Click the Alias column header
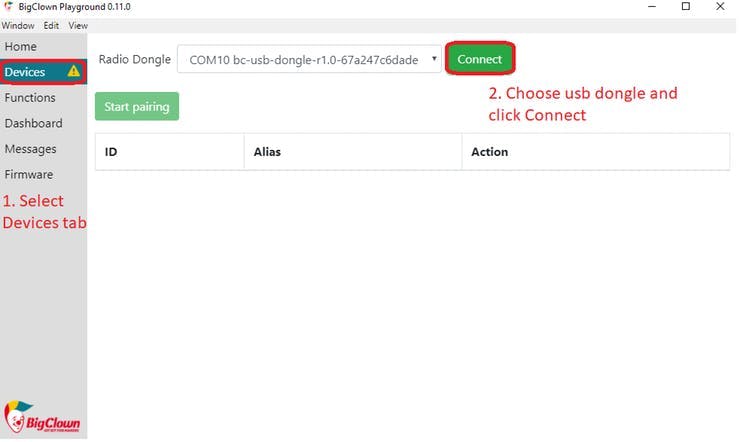 (x=267, y=152)
